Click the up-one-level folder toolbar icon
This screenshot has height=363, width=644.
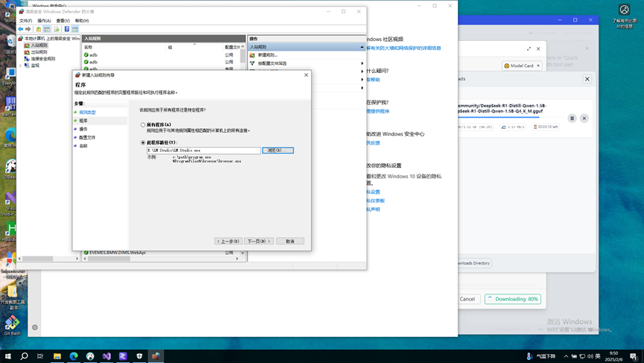pos(38,29)
